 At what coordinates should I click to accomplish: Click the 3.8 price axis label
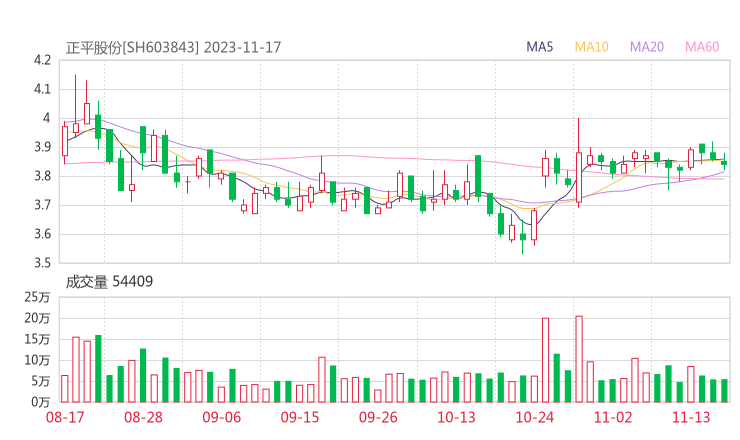pyautogui.click(x=42, y=176)
